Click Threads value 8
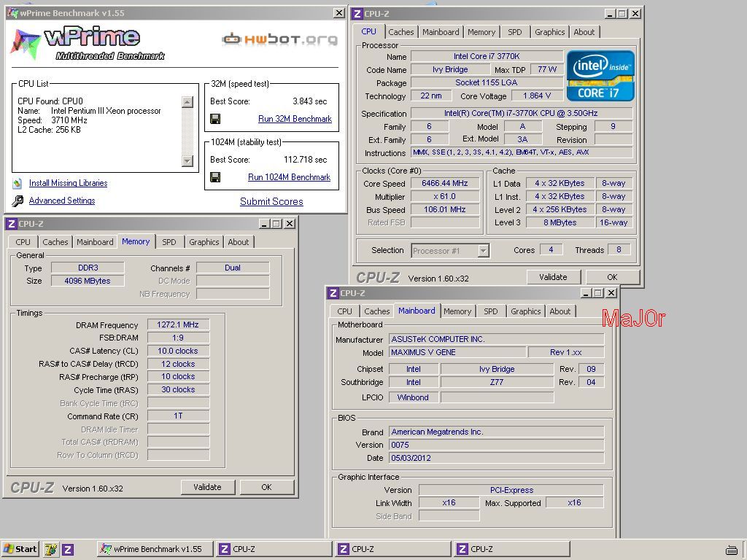Screen dimensions: 747x560 tap(619, 249)
